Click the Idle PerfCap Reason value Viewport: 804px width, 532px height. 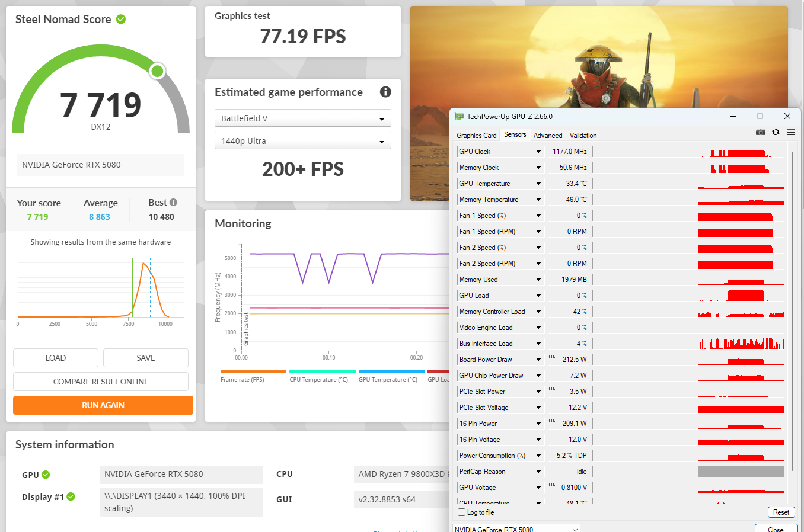tap(568, 472)
